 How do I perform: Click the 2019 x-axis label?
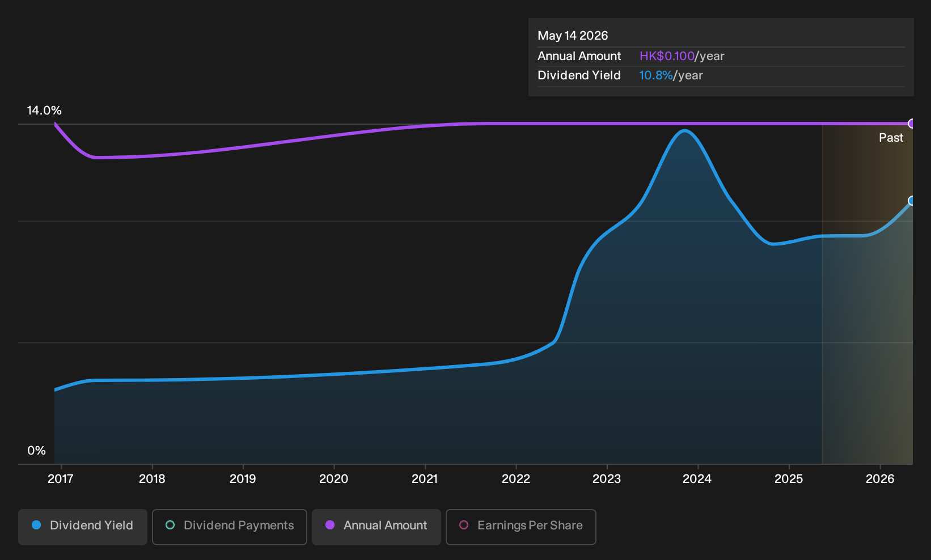243,479
